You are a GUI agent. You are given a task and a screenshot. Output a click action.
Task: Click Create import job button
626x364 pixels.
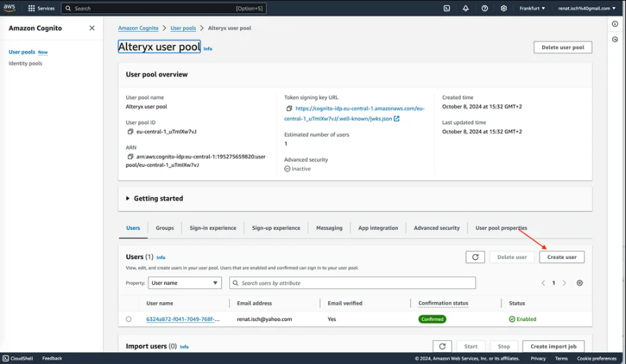[x=553, y=347]
